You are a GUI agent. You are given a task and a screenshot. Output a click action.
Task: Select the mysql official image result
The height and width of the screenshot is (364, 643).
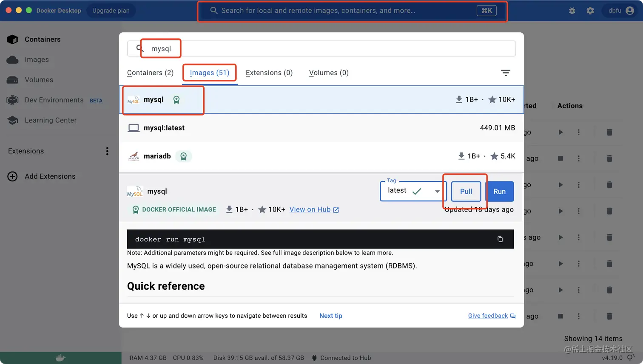(x=321, y=99)
